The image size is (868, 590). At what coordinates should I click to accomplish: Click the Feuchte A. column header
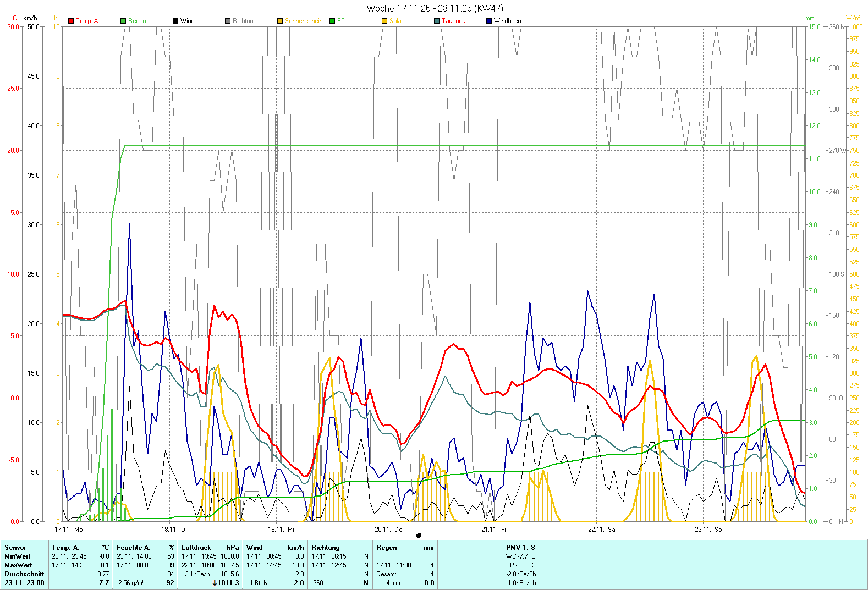pyautogui.click(x=133, y=548)
